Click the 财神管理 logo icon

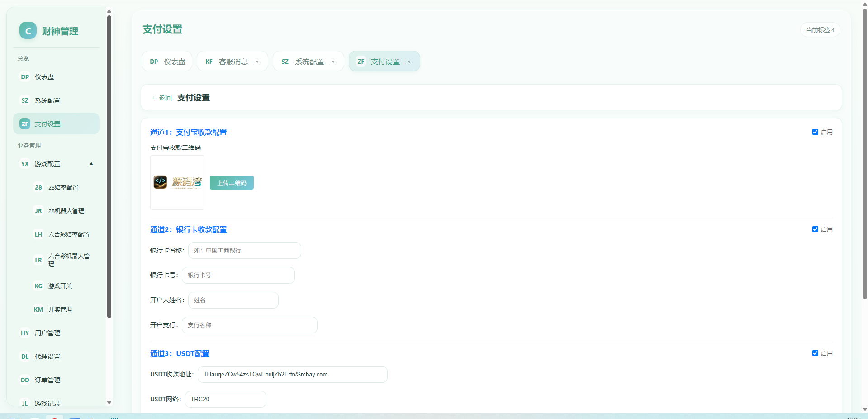coord(28,31)
